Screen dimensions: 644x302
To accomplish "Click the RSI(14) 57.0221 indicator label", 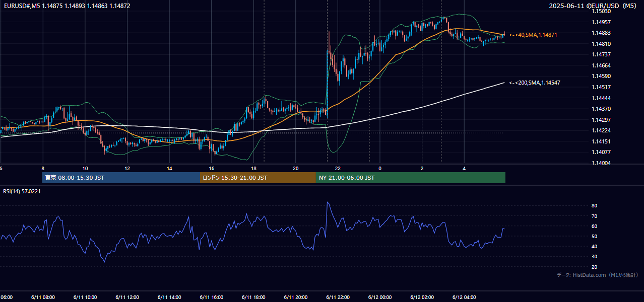I will (x=22, y=191).
